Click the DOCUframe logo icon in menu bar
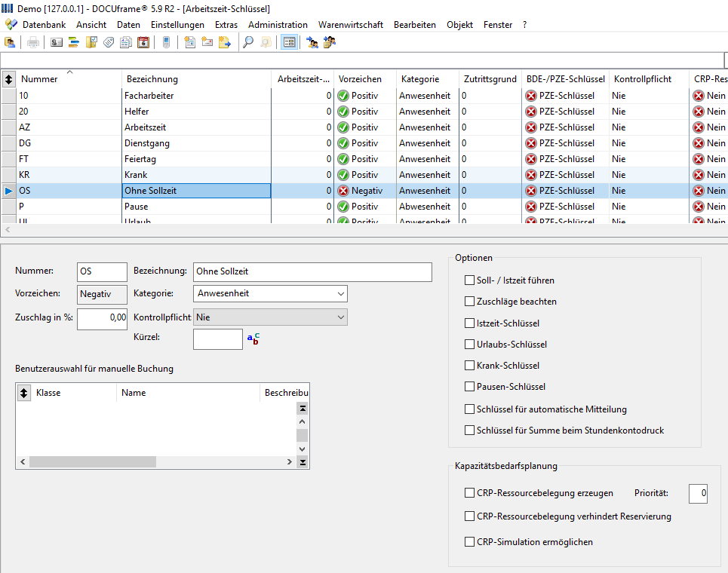This screenshot has width=728, height=573. (11, 25)
